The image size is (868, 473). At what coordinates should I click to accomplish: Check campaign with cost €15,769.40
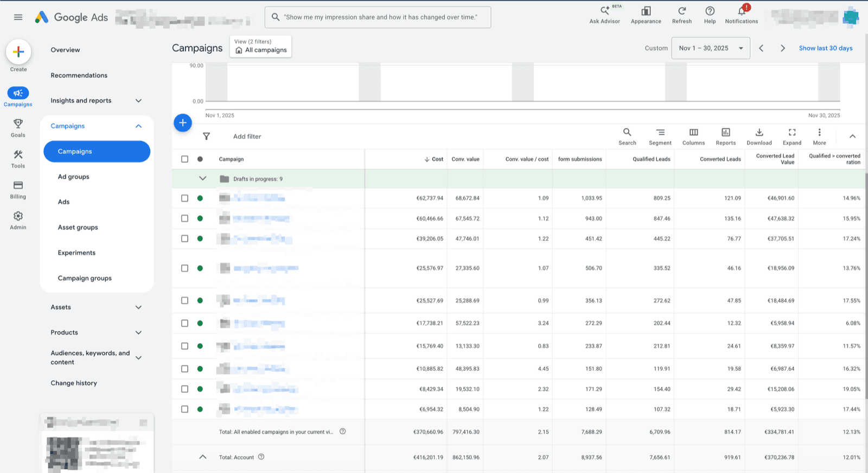click(x=184, y=346)
